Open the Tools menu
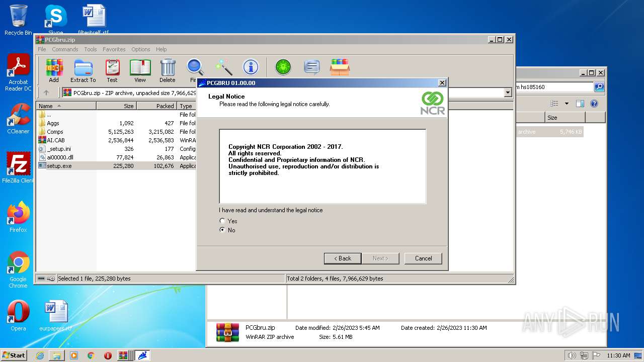This screenshot has height=362, width=644. pyautogui.click(x=91, y=49)
